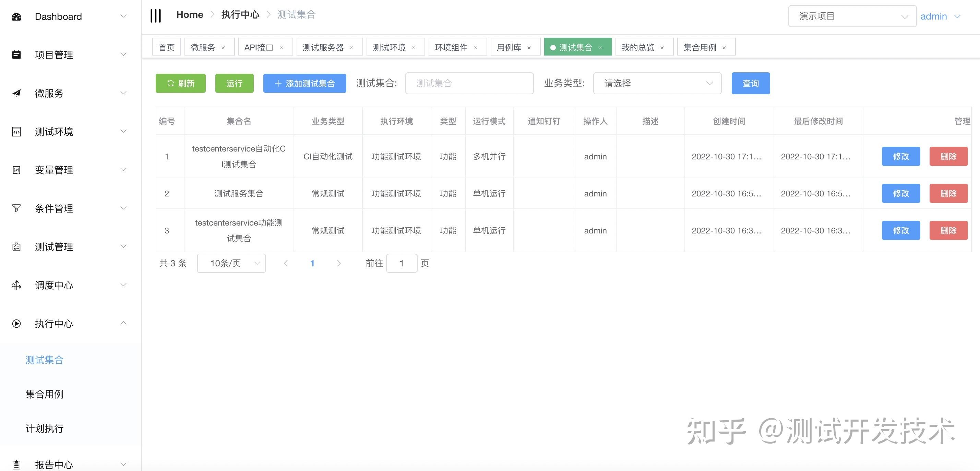Click the hamburger sidebar collapse icon
The image size is (980, 471).
click(156, 16)
